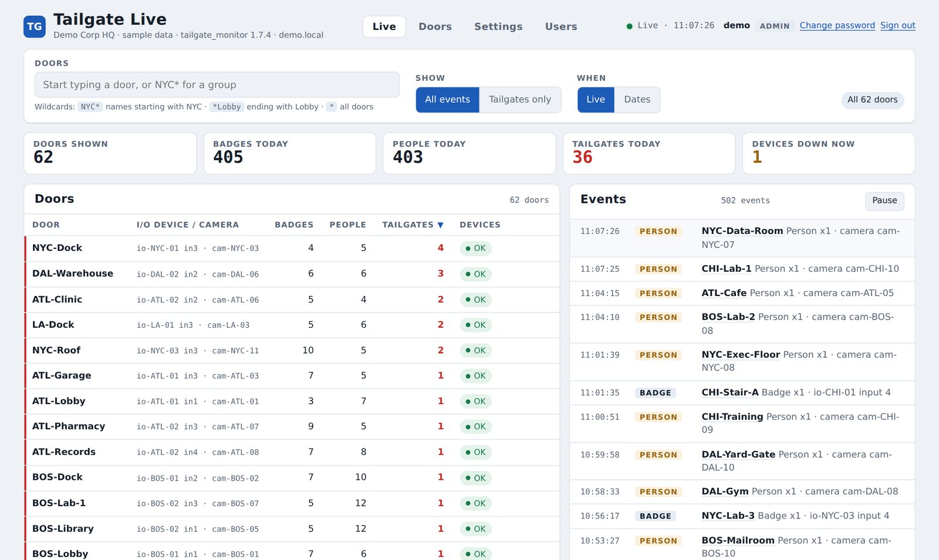This screenshot has height=560, width=939.
Task: Switch to Tailgates only filter
Action: (520, 100)
